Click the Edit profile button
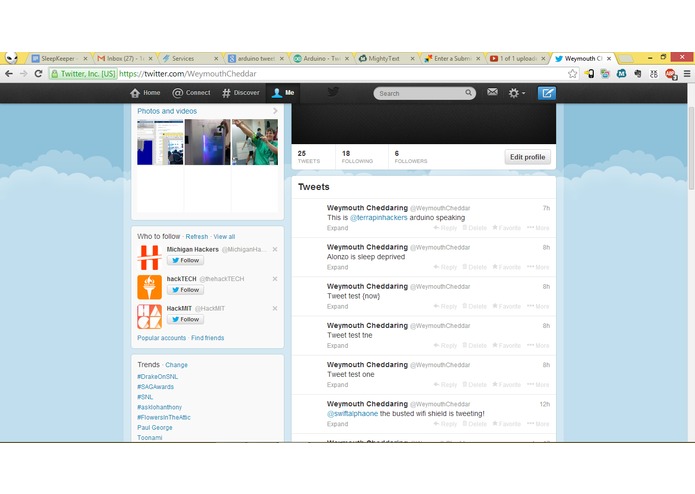This screenshot has height=494, width=695. pyautogui.click(x=527, y=157)
